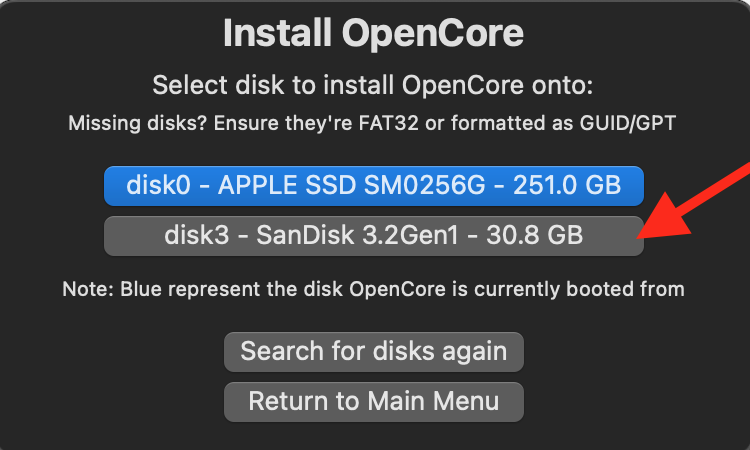
Task: Install OpenCore onto the SanDisk drive
Action: [x=373, y=236]
